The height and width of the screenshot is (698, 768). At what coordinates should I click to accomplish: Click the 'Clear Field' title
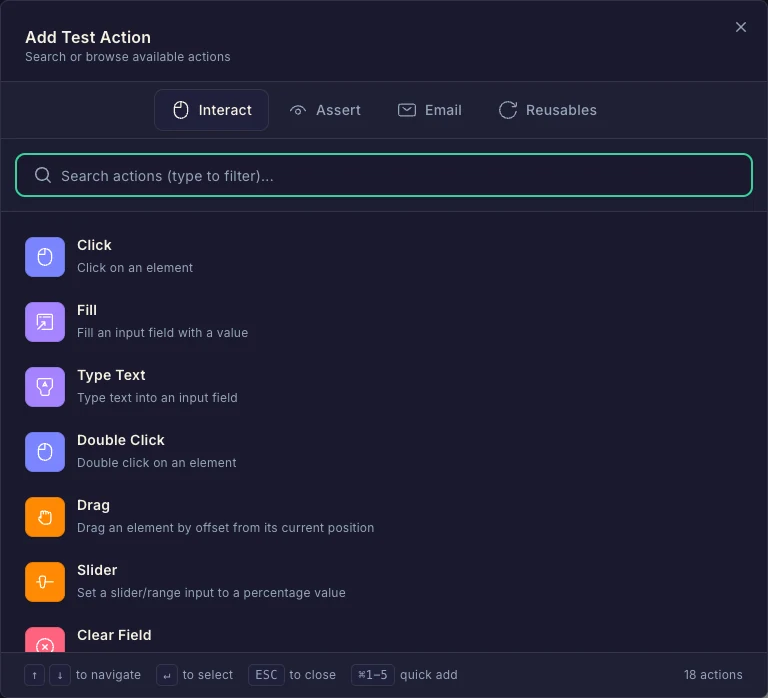pyautogui.click(x=114, y=635)
